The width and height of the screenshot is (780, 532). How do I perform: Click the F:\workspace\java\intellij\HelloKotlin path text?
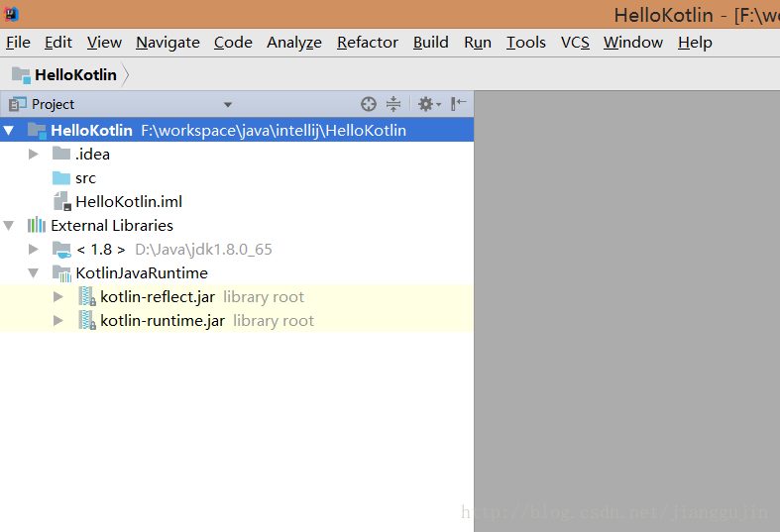pyautogui.click(x=274, y=130)
